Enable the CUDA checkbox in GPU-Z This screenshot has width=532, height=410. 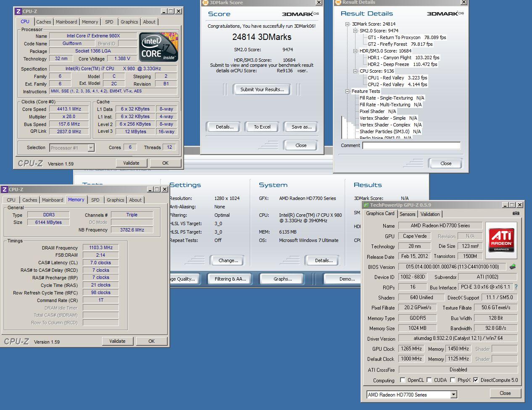[x=429, y=380]
